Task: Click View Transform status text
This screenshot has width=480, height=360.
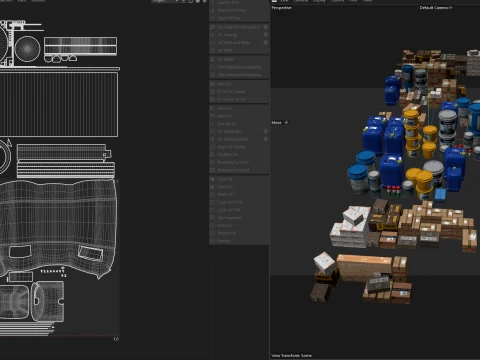Action: [292, 355]
